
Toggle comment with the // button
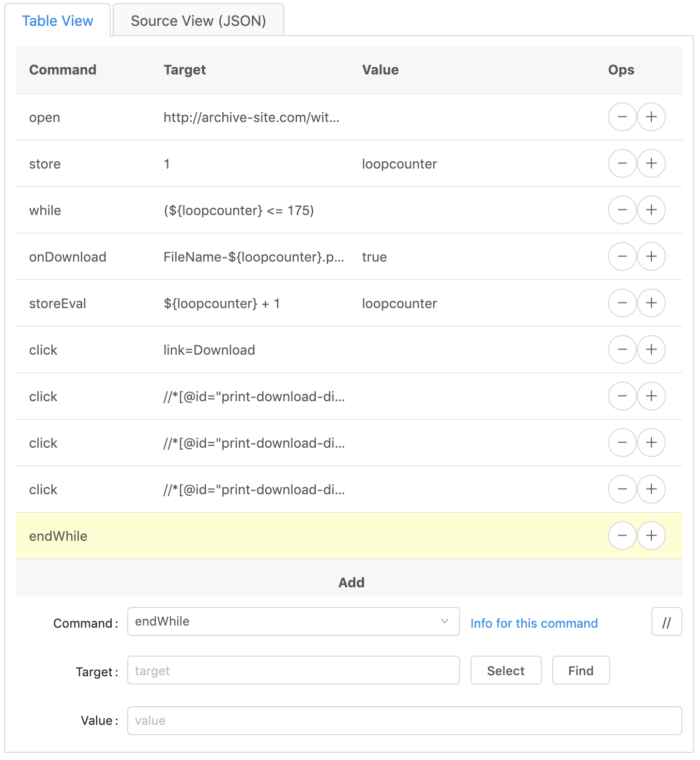666,622
